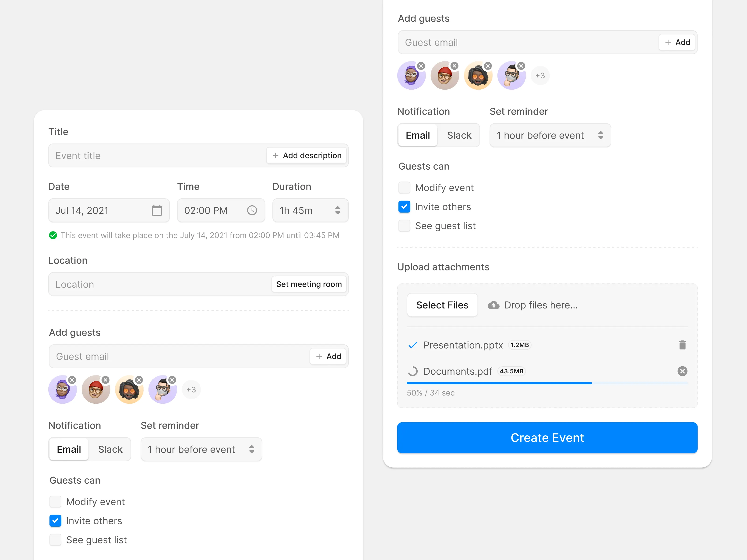Open purple hijab guest avatar in left card

[63, 389]
